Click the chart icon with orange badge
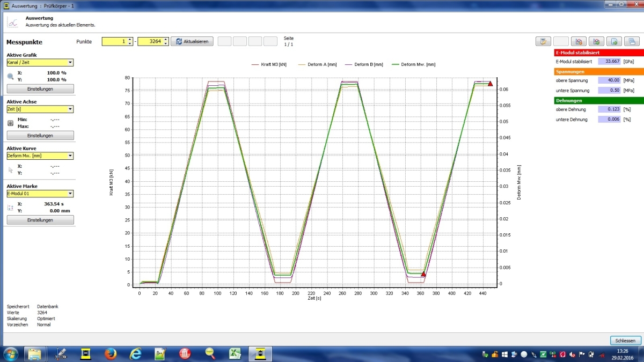644x362 pixels. (578, 41)
